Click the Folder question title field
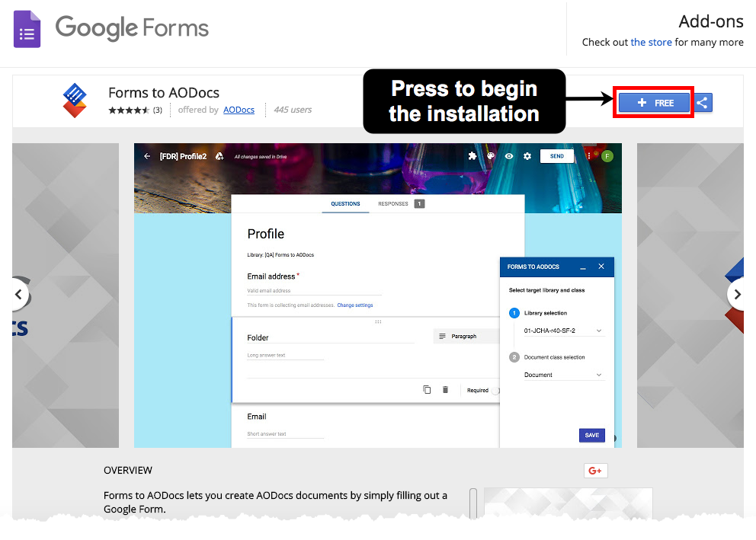The height and width of the screenshot is (540, 756). point(331,337)
